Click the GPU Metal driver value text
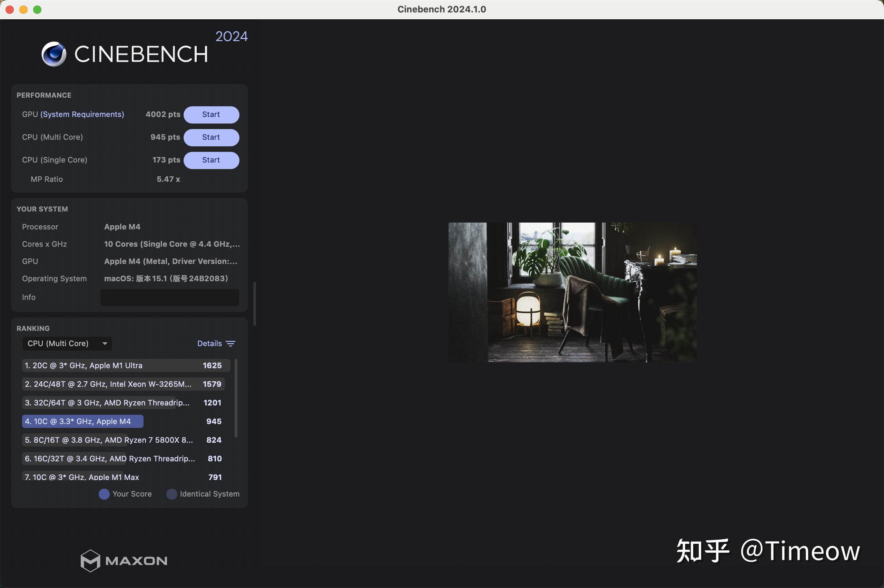The height and width of the screenshot is (588, 884). tap(170, 261)
